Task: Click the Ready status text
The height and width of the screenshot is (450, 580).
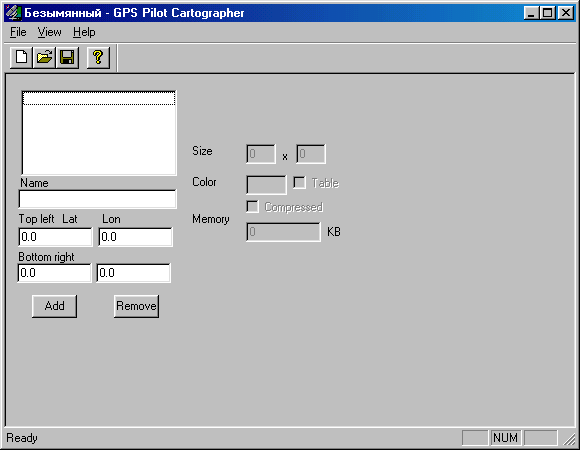Action: (22, 438)
